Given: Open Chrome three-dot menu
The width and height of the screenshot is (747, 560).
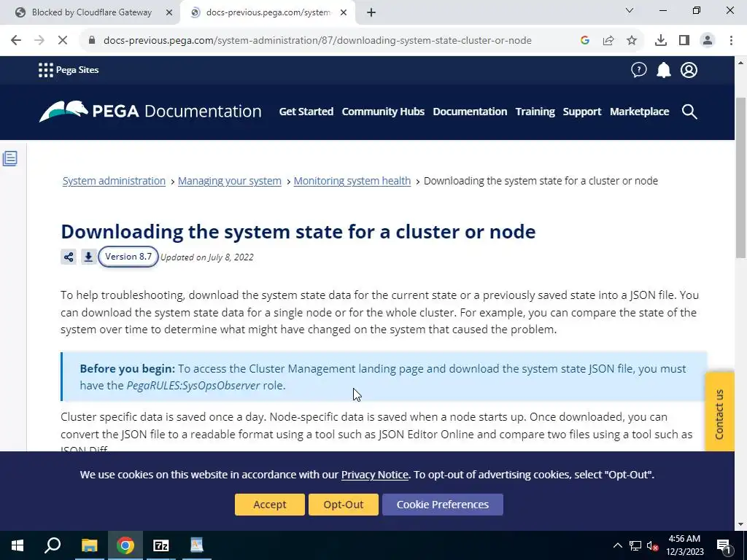Looking at the screenshot, I should pyautogui.click(x=731, y=41).
